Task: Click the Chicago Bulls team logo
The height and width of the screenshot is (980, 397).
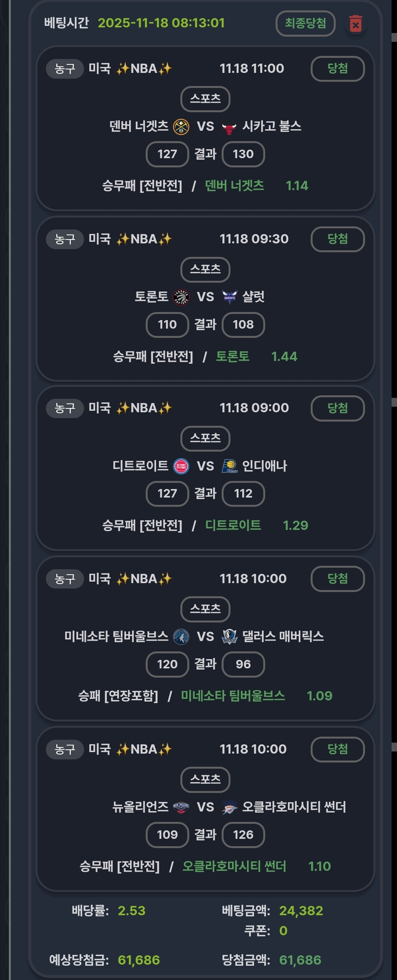Action: coord(229,127)
